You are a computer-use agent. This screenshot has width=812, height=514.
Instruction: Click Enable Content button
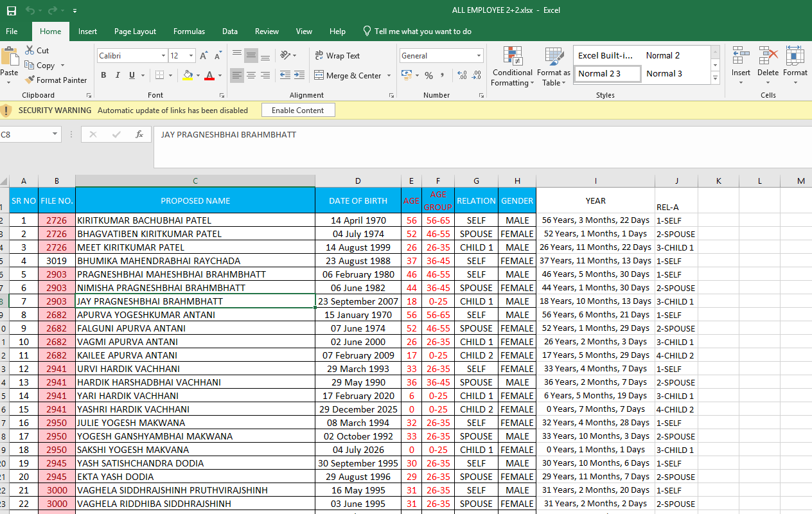tap(298, 111)
